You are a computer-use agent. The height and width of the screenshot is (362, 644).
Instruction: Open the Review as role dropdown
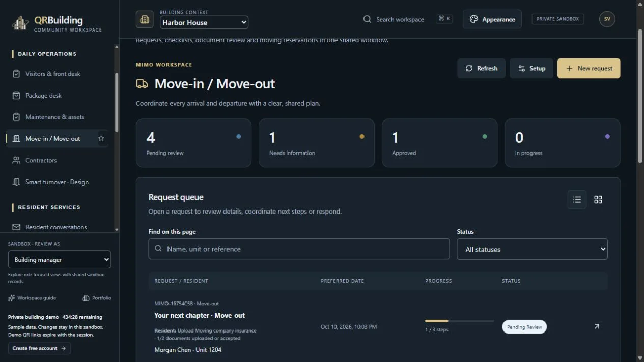point(60,259)
